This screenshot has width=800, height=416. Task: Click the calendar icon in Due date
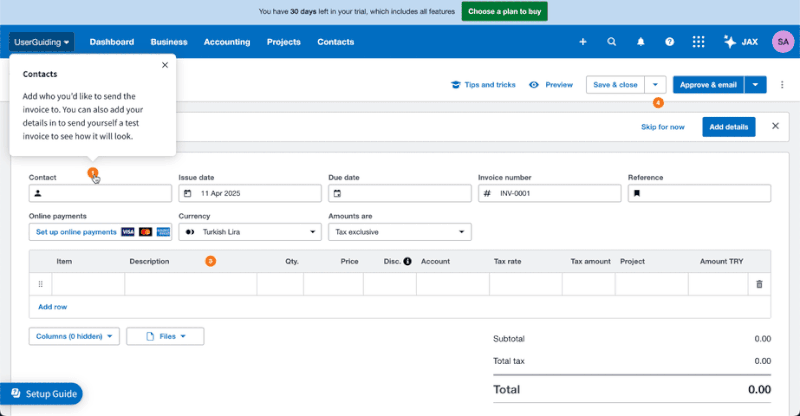tap(337, 193)
